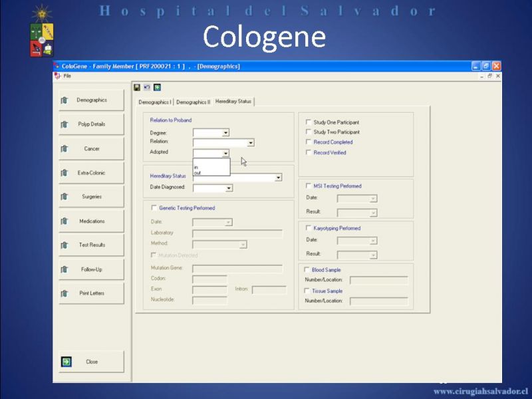
Task: Open the Extra-Colonic section
Action: 91,173
